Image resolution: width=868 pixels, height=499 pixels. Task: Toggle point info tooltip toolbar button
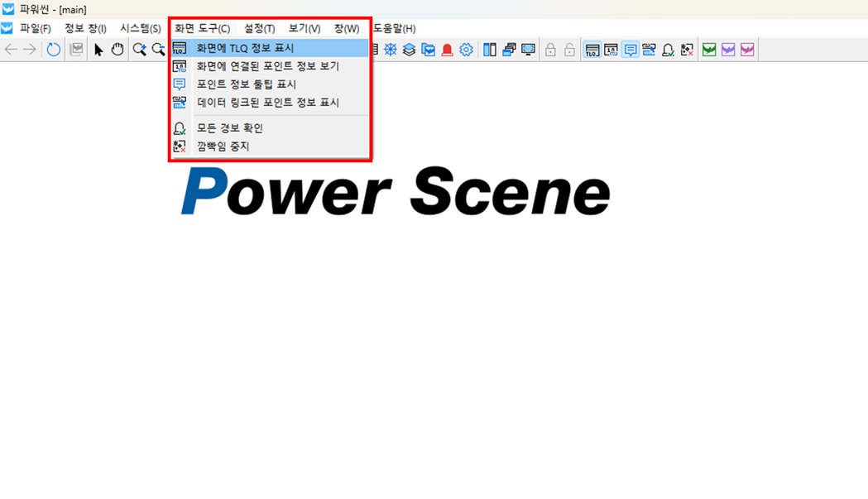(x=631, y=50)
